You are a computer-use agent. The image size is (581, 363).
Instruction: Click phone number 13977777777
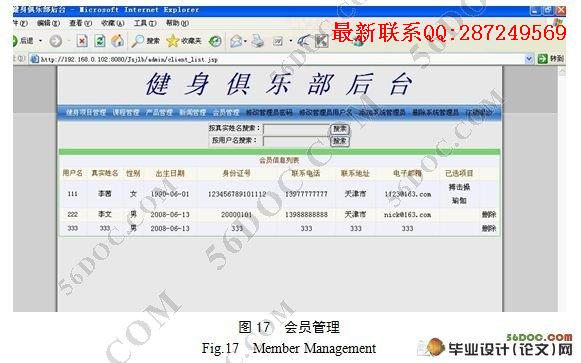coord(306,194)
